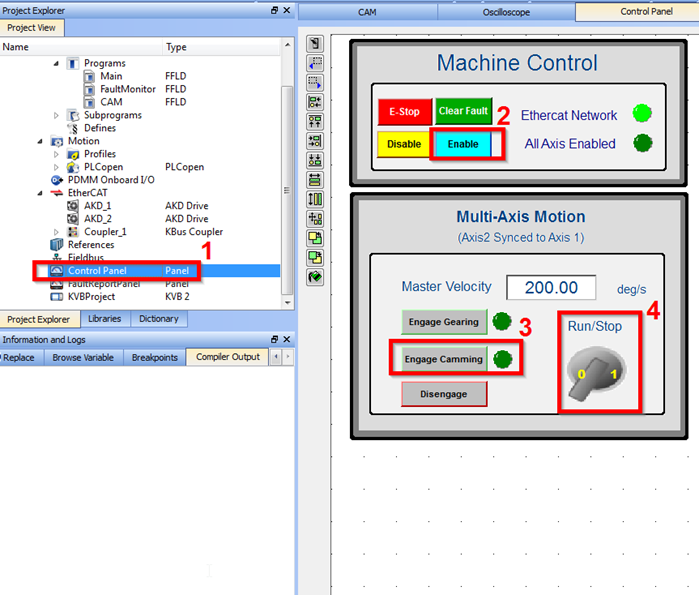Switch to the Oscilloscope tab
This screenshot has width=699, height=595.
point(506,12)
